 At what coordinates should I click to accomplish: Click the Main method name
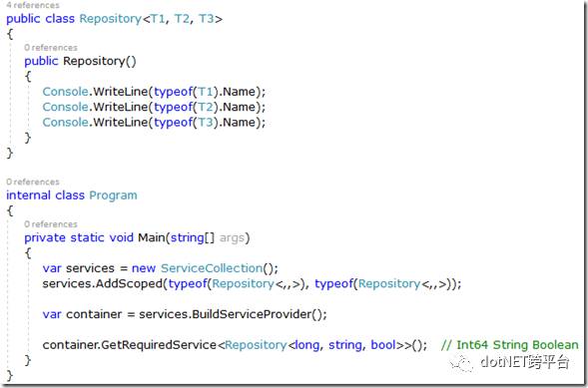(152, 237)
